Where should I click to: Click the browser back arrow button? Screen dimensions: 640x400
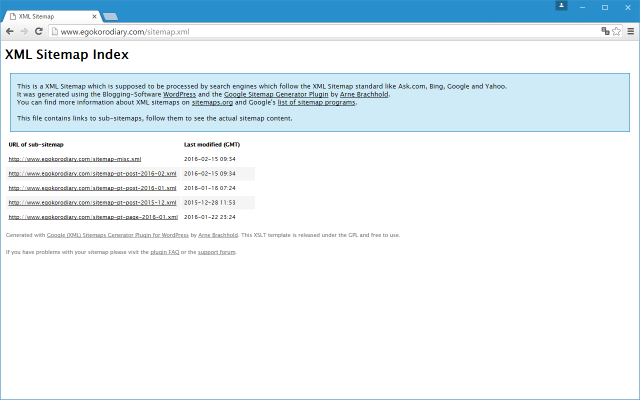[10, 32]
